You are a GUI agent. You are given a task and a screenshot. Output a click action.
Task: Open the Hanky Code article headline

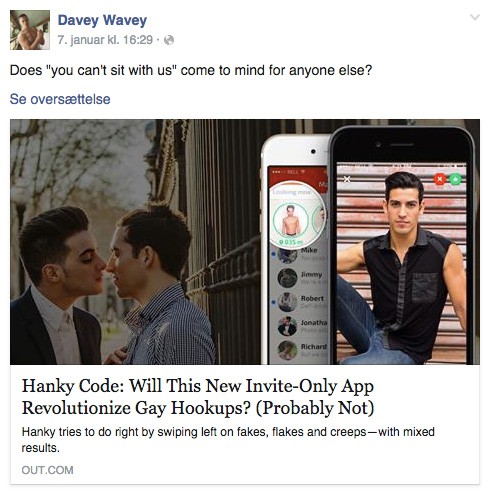point(198,397)
